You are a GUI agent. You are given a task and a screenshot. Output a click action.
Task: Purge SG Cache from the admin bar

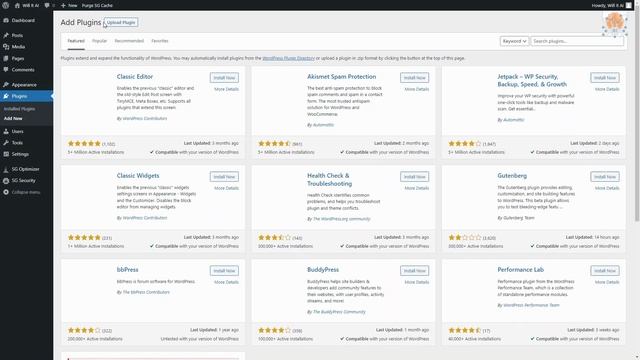click(x=97, y=5)
